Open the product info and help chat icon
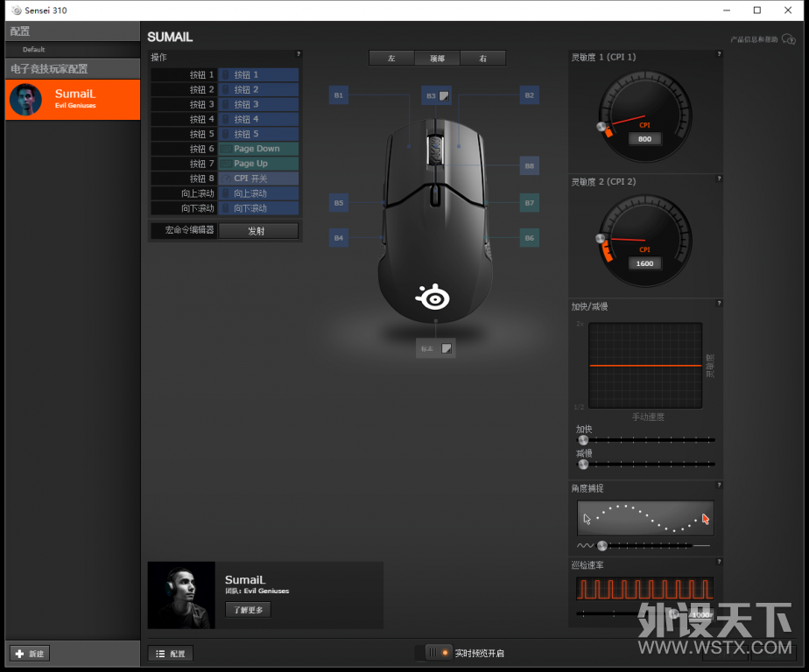The height and width of the screenshot is (672, 809). click(788, 39)
